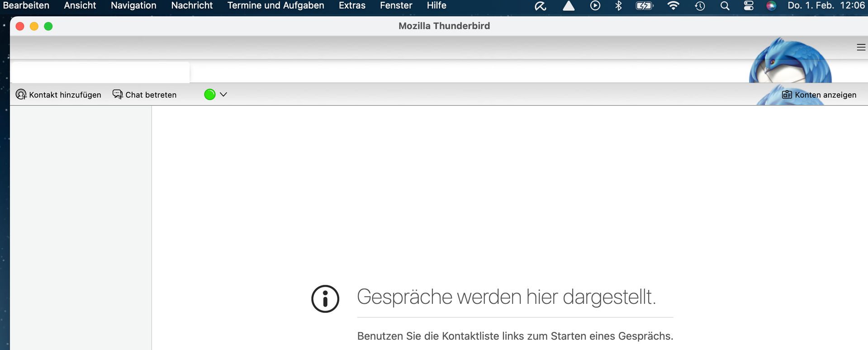868x350 pixels.
Task: Click the Bluetooth icon in menu bar
Action: tap(618, 6)
